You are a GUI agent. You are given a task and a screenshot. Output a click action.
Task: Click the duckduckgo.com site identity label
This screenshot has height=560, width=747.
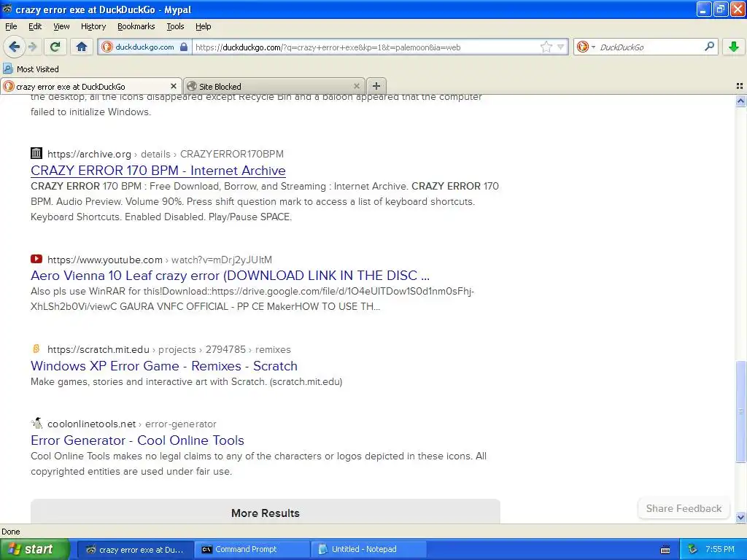pyautogui.click(x=144, y=47)
